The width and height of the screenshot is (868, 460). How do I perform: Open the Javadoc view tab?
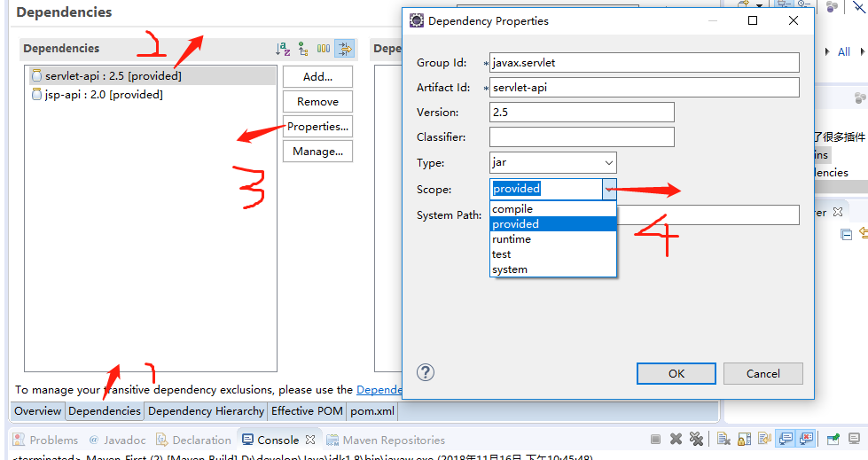pyautogui.click(x=117, y=441)
